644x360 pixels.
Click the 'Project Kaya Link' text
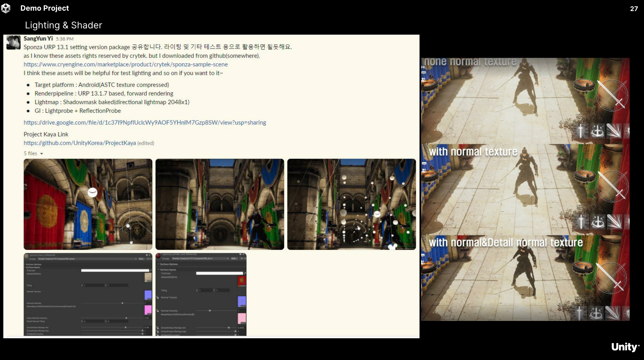(46, 134)
